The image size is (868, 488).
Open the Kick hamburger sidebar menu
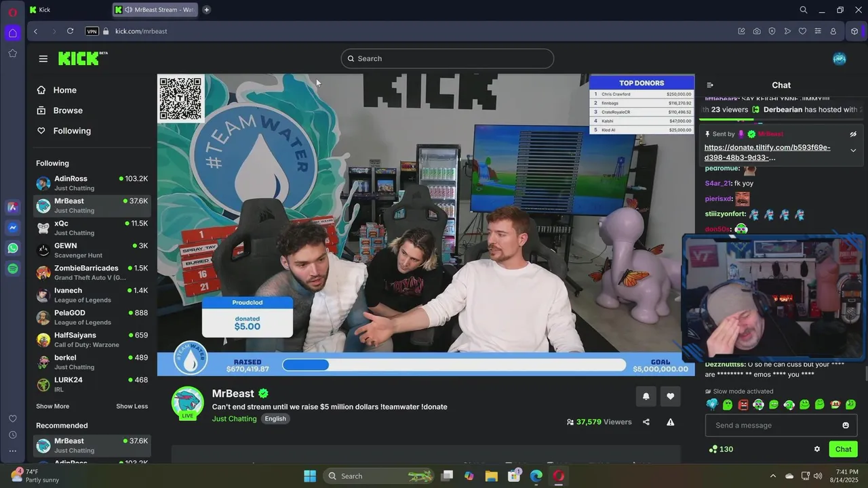click(43, 59)
